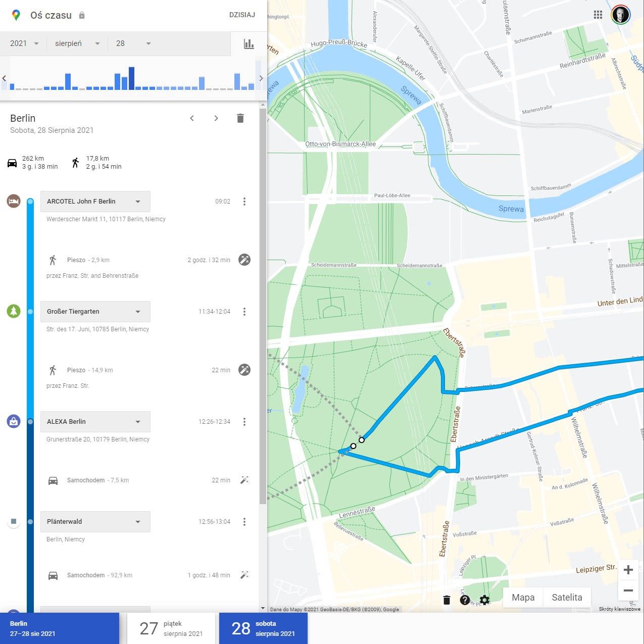644x644 pixels.
Task: Click address Grunerstraße 20, 10179 Berlin
Action: click(98, 439)
